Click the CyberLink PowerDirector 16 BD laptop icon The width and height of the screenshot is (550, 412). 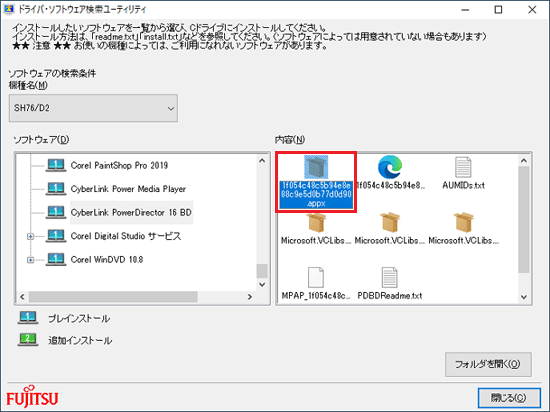[56, 212]
